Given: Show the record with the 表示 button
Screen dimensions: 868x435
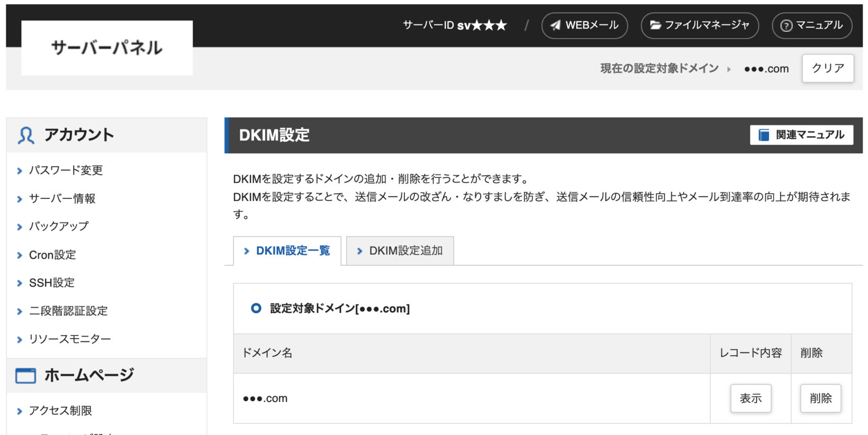Looking at the screenshot, I should point(751,398).
